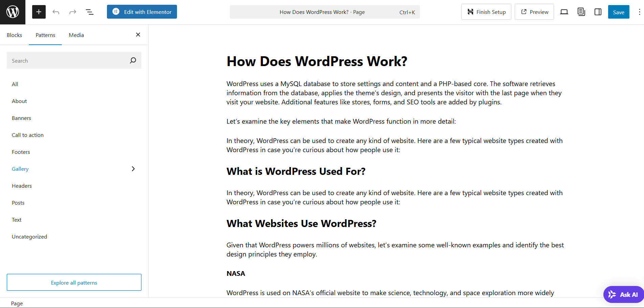Click the Finish Setup button
Image resolution: width=644 pixels, height=308 pixels.
[486, 12]
